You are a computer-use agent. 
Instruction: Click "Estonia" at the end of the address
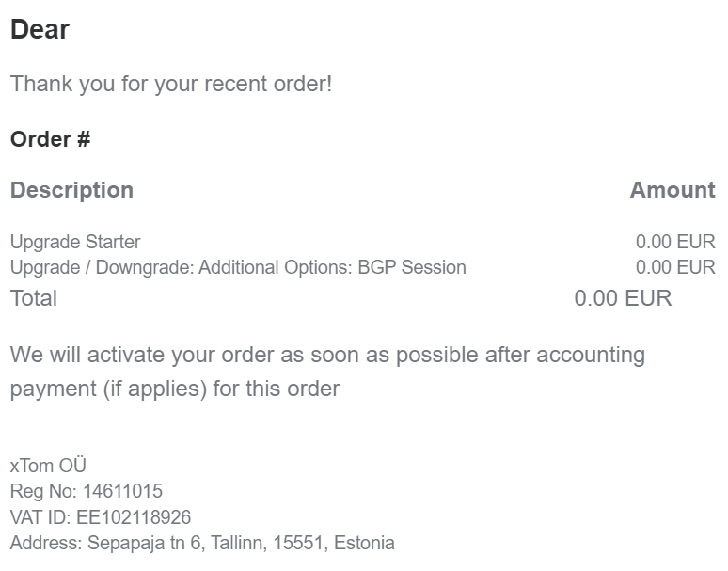[x=364, y=543]
